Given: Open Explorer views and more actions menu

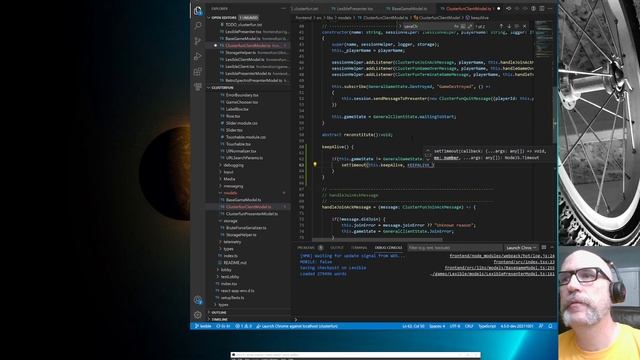Looking at the screenshot, I should tap(284, 9).
